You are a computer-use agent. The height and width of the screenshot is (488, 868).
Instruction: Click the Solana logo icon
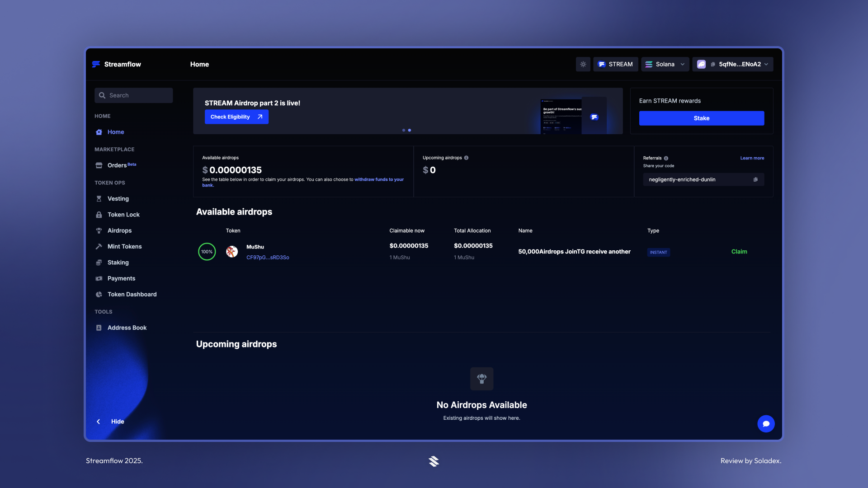point(649,64)
